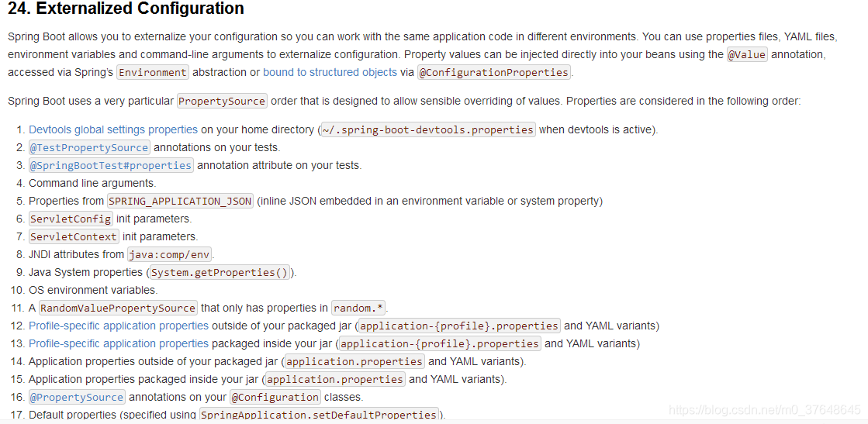Click the @Configuration code label
Viewport: 868px width, 424px height.
click(x=275, y=397)
